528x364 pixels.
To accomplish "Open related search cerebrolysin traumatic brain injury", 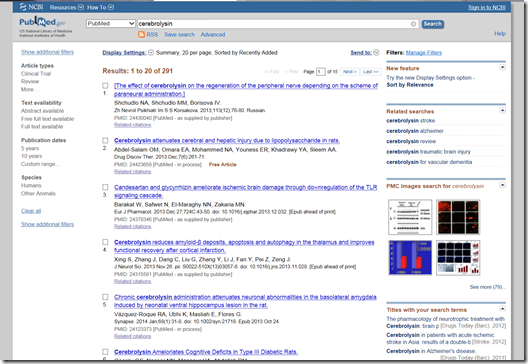I will (x=428, y=152).
